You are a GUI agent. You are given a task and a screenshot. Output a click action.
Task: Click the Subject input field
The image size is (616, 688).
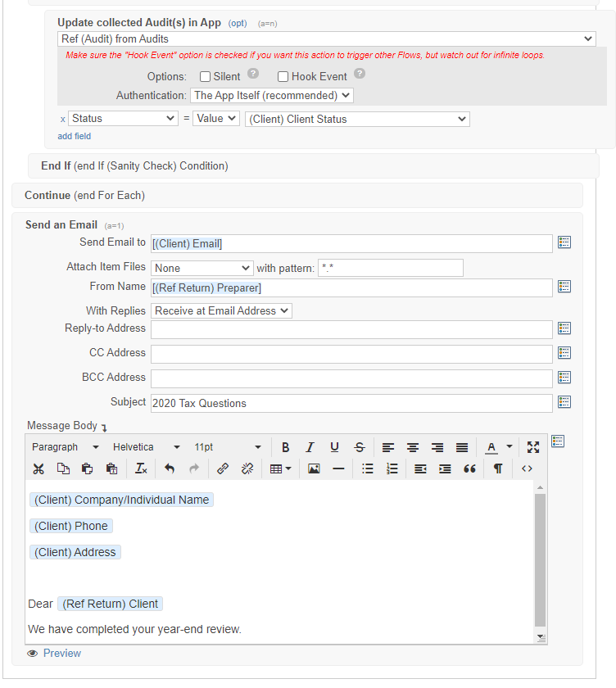tap(351, 403)
